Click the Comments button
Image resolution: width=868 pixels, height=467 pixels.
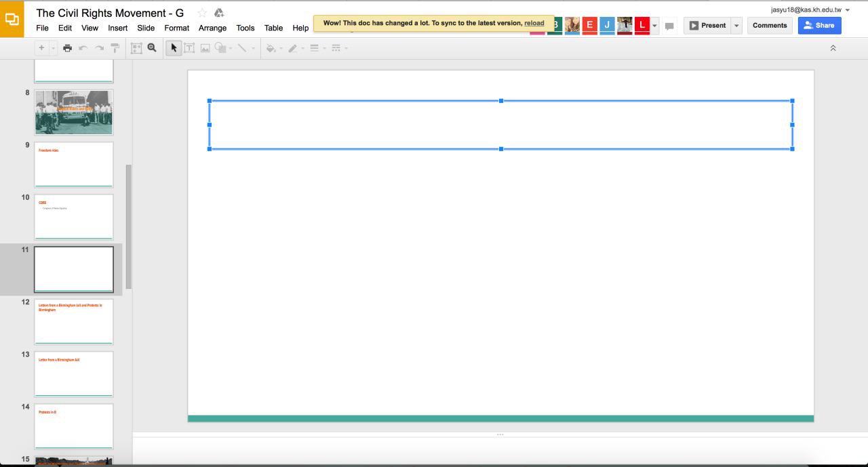click(x=770, y=26)
